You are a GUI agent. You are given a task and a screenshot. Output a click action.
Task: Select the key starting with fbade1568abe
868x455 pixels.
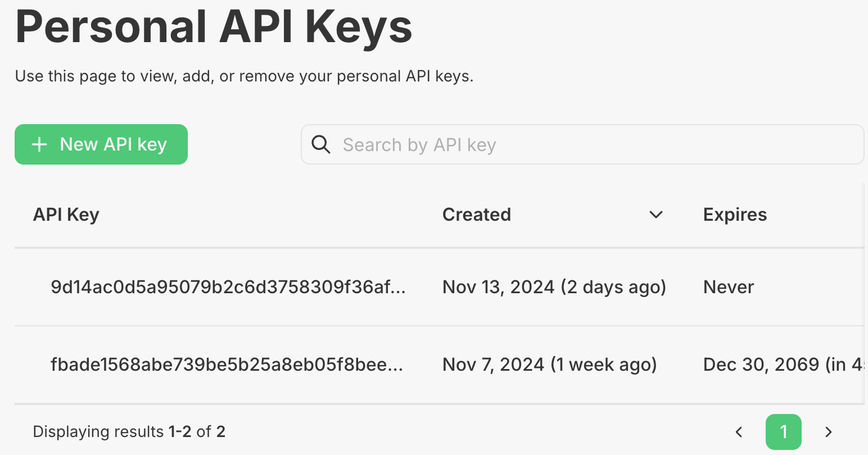[227, 365]
